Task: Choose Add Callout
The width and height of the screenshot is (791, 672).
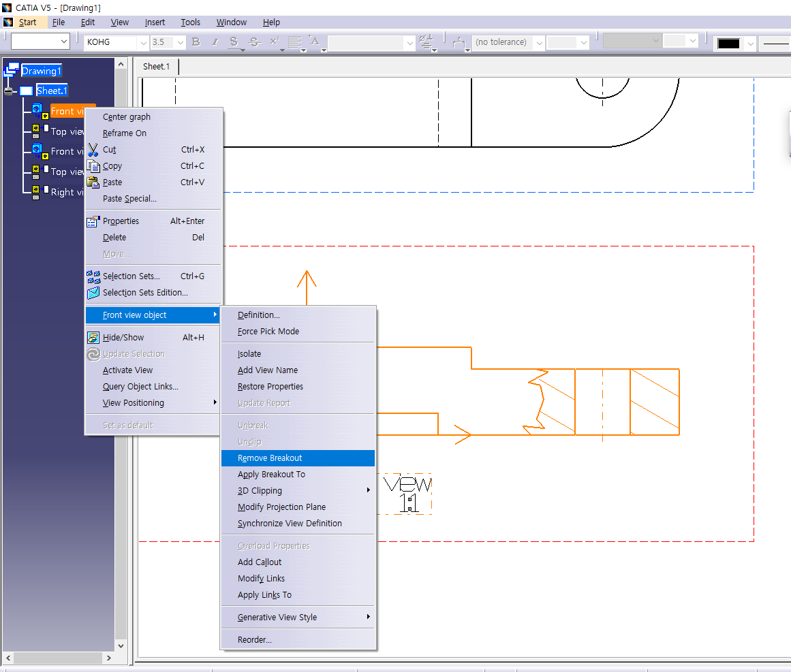Action: point(298,562)
